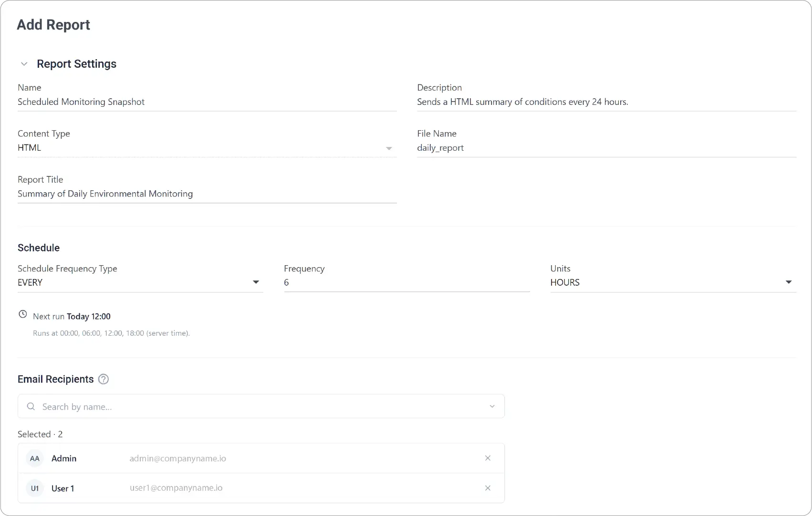Click the AA avatar for Admin
This screenshot has width=812, height=516.
(35, 458)
